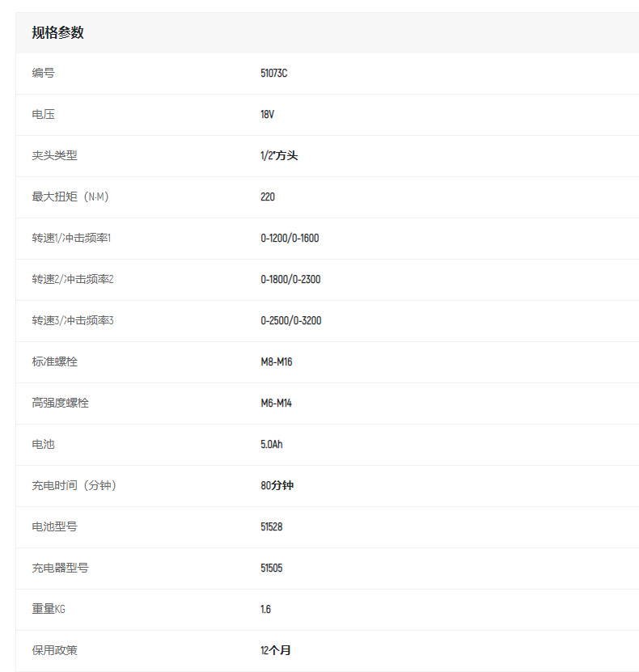Select the 0-1200/0-1600 speed value
639x672 pixels.
coord(290,239)
